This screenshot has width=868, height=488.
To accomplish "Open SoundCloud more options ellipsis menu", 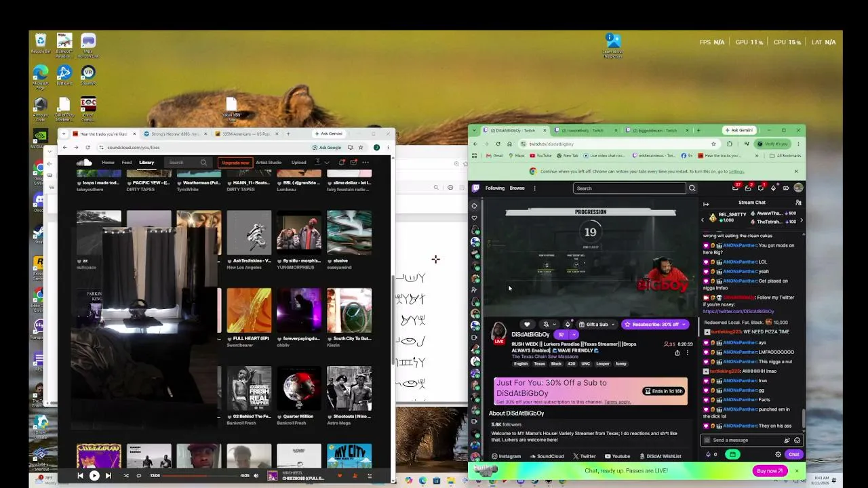I will coord(366,163).
